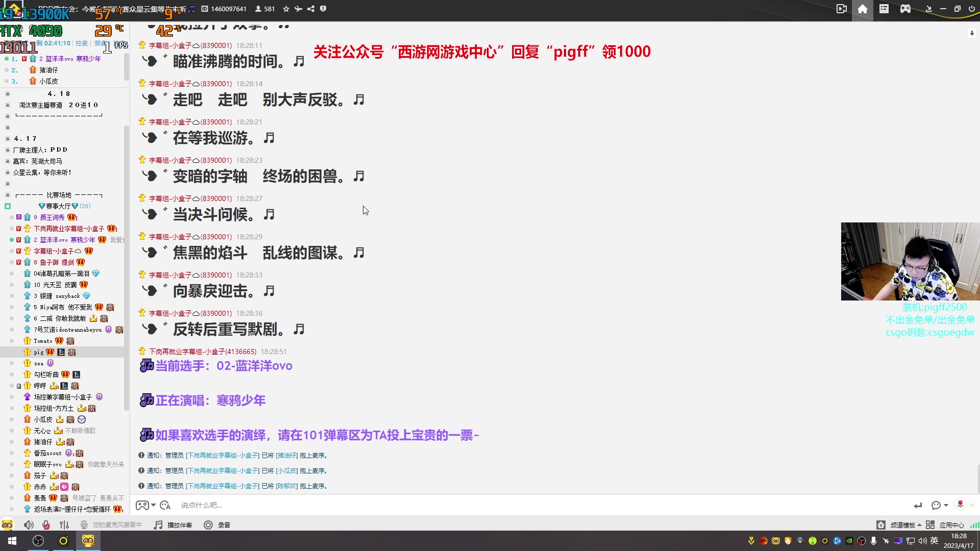Expand the 赛事大厅 (28) channel

tap(64, 206)
